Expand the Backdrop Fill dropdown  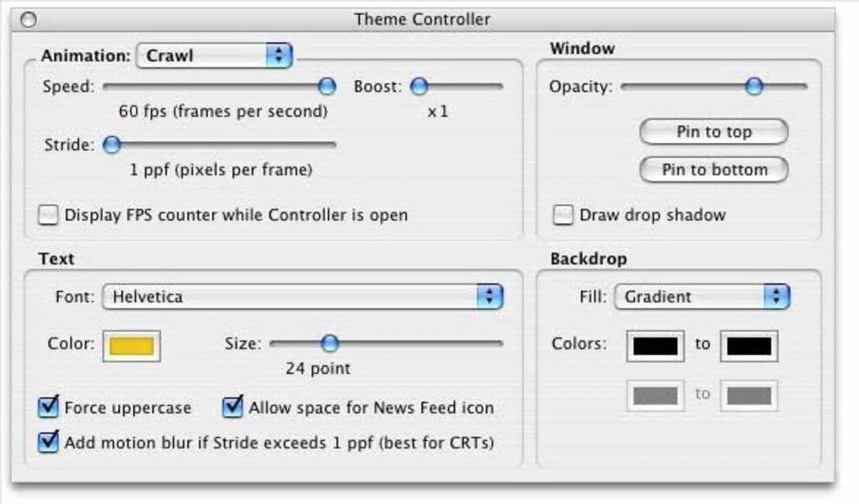(702, 296)
